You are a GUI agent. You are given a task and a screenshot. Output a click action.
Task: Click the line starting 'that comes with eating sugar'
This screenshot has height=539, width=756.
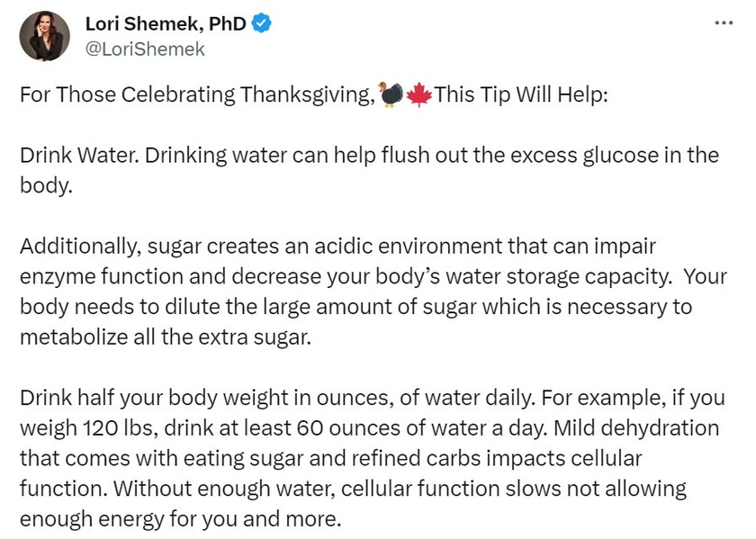pos(331,459)
